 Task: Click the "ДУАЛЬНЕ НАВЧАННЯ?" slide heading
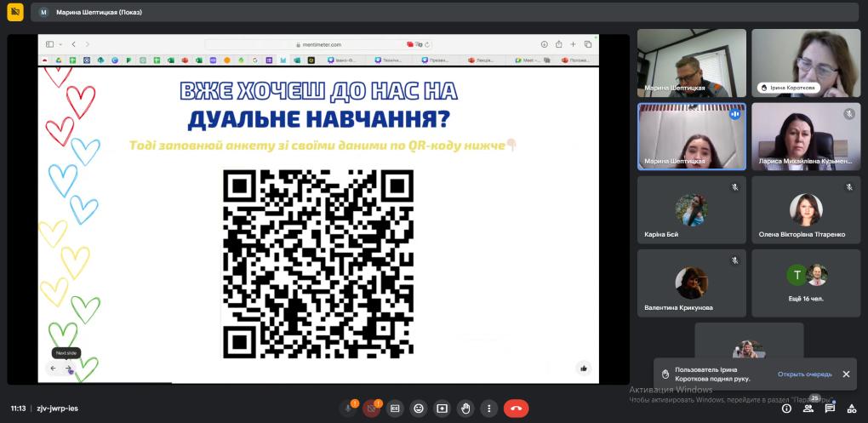click(x=319, y=120)
